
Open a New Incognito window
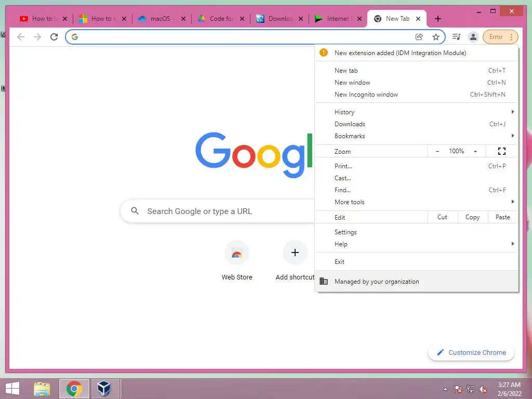pos(417,95)
